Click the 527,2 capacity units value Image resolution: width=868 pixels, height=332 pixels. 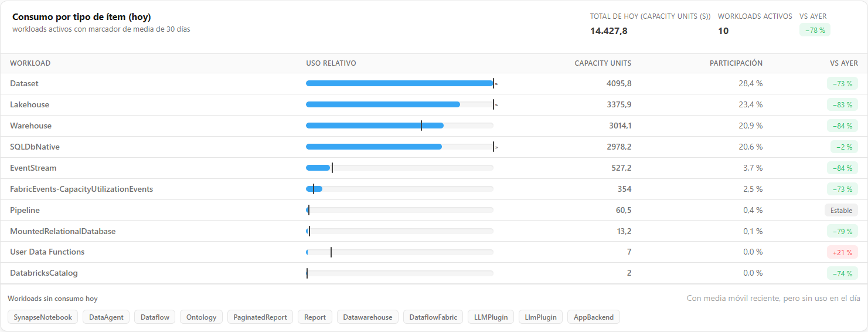coord(621,168)
